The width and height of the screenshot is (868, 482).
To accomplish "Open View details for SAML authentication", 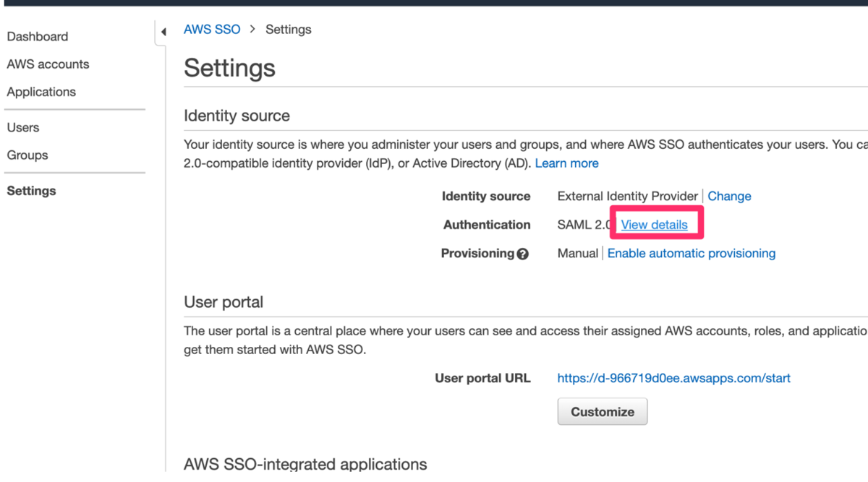I will pyautogui.click(x=655, y=225).
